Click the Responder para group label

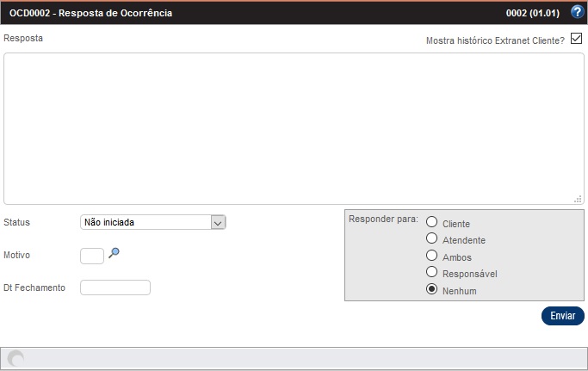(x=382, y=219)
